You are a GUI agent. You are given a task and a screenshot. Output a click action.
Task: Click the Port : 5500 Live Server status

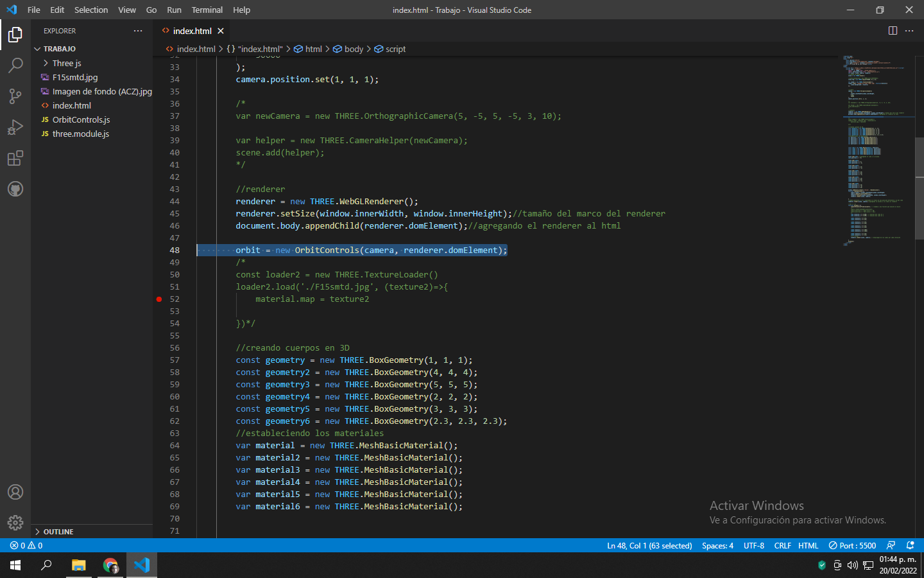pos(852,545)
